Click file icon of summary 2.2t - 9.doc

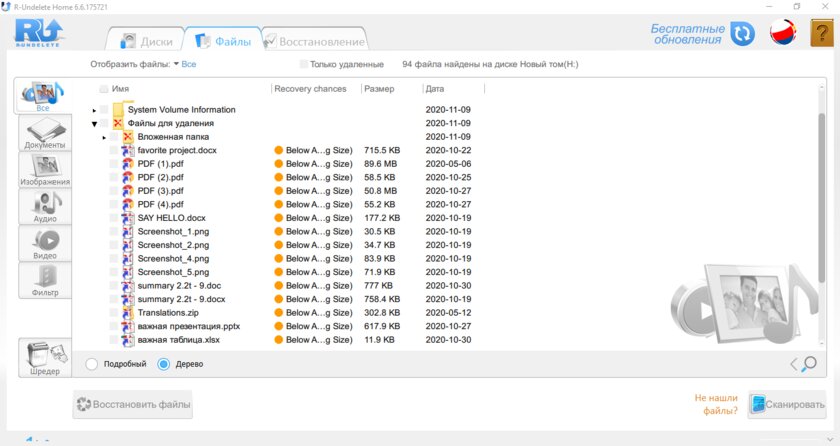pos(128,286)
